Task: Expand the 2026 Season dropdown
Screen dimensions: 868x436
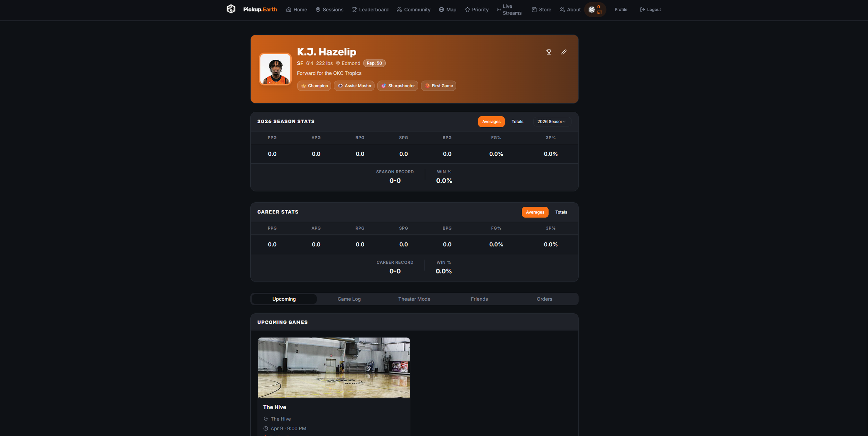Action: (551, 122)
